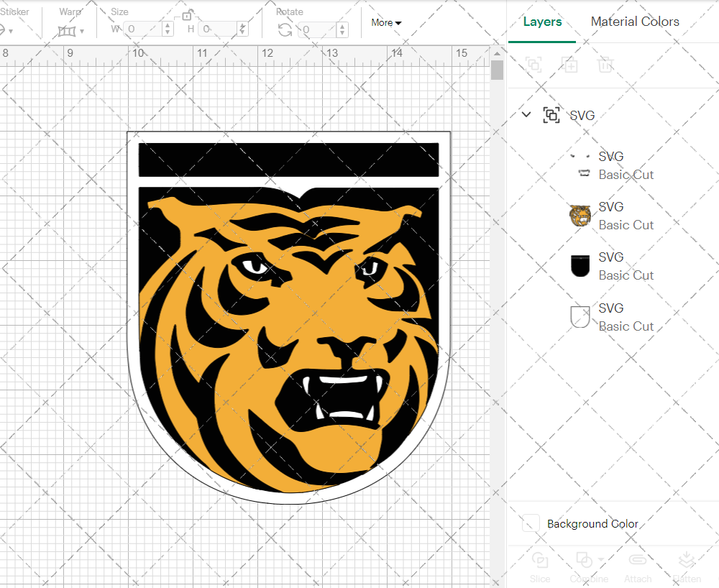Open the Sticker dropdown arrow
Screen dimensions: 719x588
(x=11, y=31)
